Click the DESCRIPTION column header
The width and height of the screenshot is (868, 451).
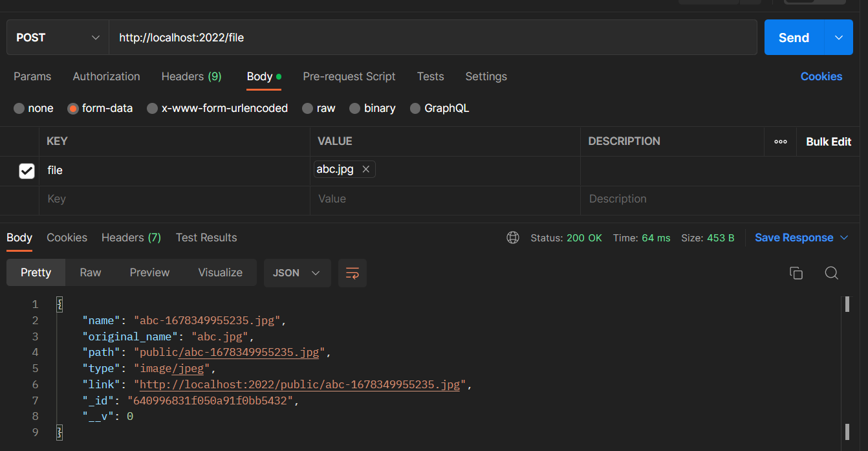(x=624, y=141)
